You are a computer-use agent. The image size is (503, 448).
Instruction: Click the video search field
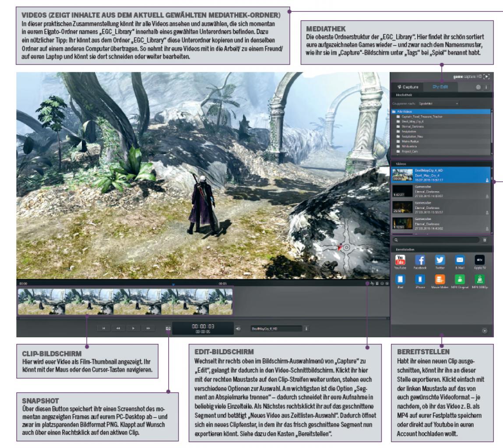pos(436,240)
